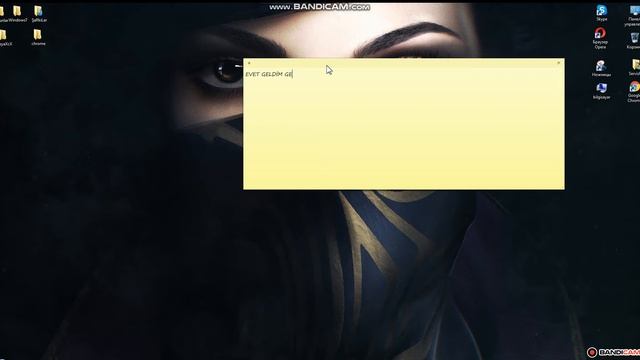Place cursor in the sticky note text area
Viewport: 640px width, 360px height.
pyautogui.click(x=404, y=129)
